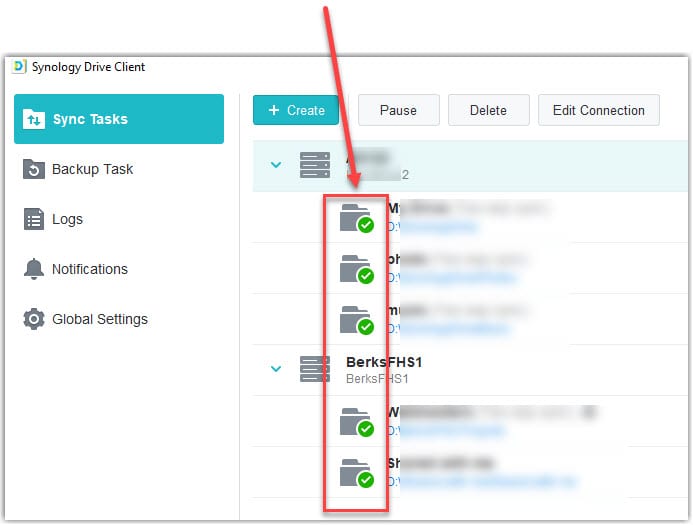This screenshot has height=525, width=693.
Task: Open the Sync Tasks section
Action: 119,119
